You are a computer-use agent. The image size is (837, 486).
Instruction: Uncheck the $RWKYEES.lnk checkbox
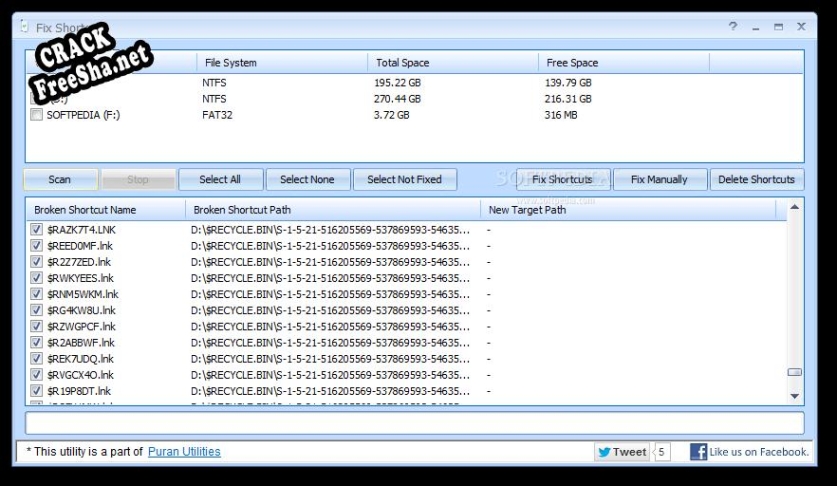[37, 278]
